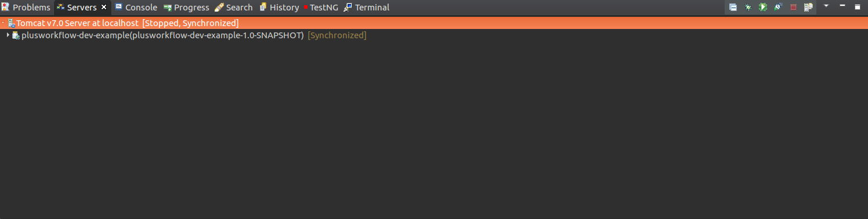Image resolution: width=868 pixels, height=219 pixels.
Task: Show the History tab
Action: click(x=279, y=8)
